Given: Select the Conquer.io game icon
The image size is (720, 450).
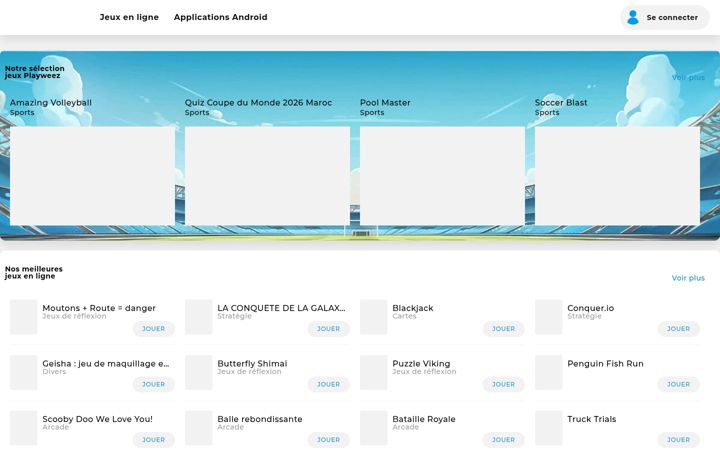Looking at the screenshot, I should (548, 317).
